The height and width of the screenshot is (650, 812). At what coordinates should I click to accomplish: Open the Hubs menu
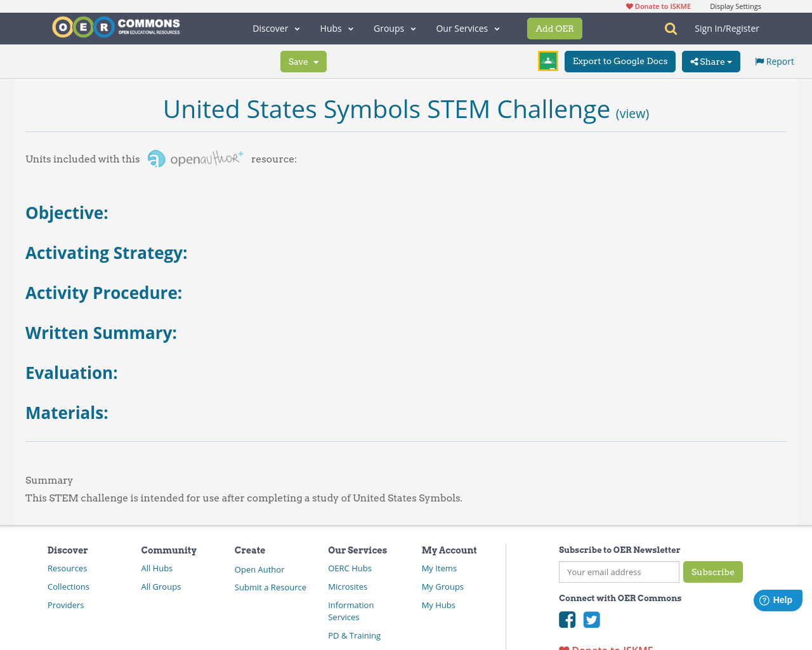coord(336,28)
